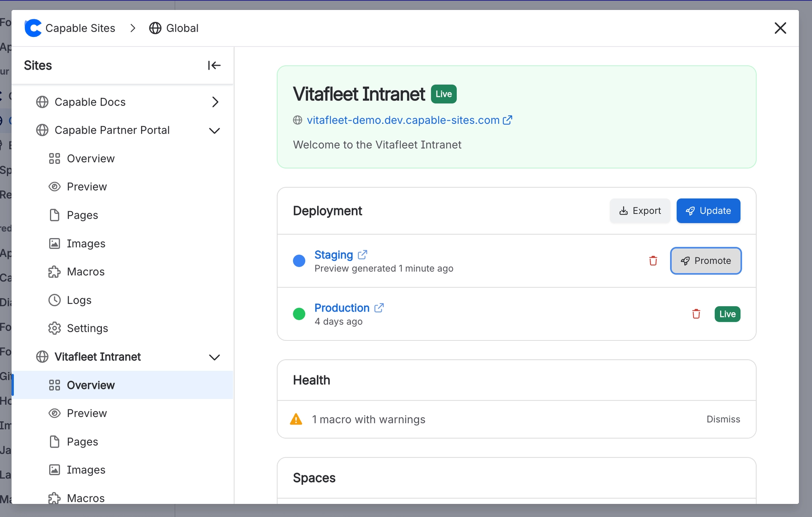Screen dimensions: 812x517
Task: Open Overview under Capable Partner Portal
Action: pos(123,159)
